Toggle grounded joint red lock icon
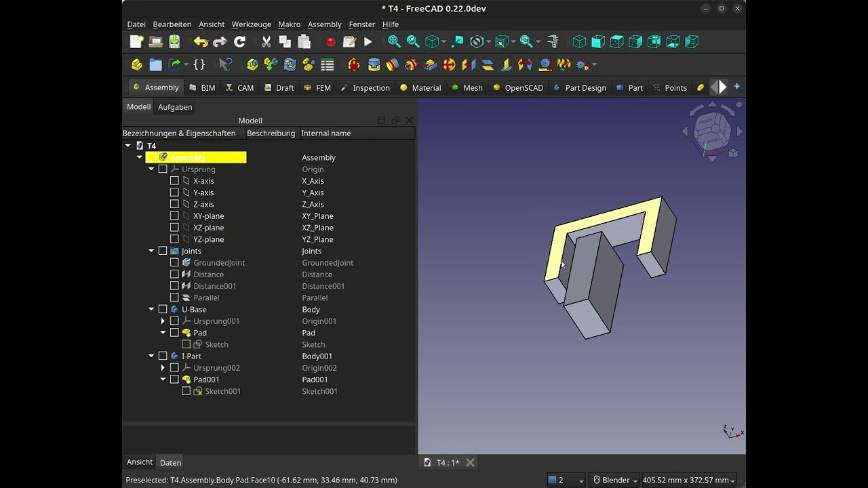868x488 pixels. point(353,65)
